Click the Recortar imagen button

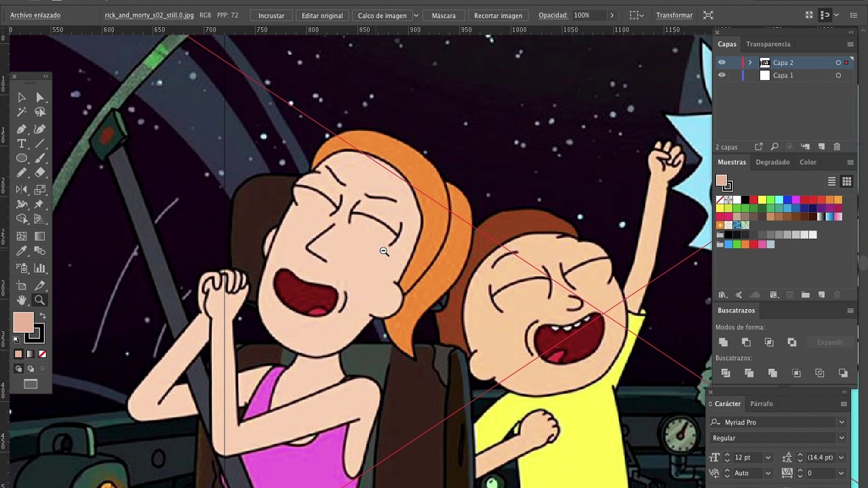point(498,15)
